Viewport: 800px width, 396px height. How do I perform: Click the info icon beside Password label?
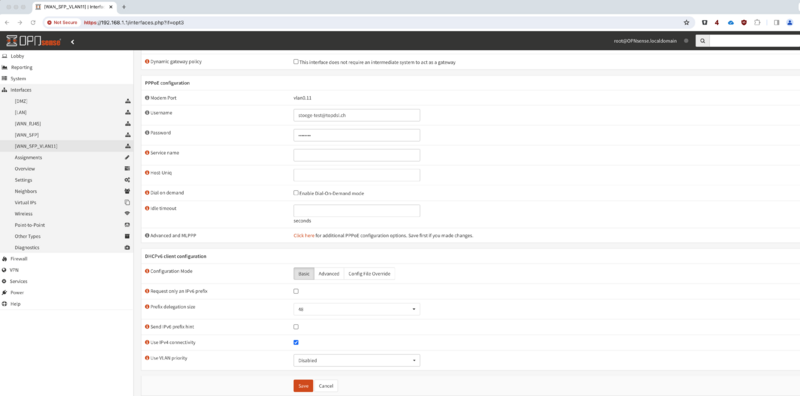tap(147, 133)
